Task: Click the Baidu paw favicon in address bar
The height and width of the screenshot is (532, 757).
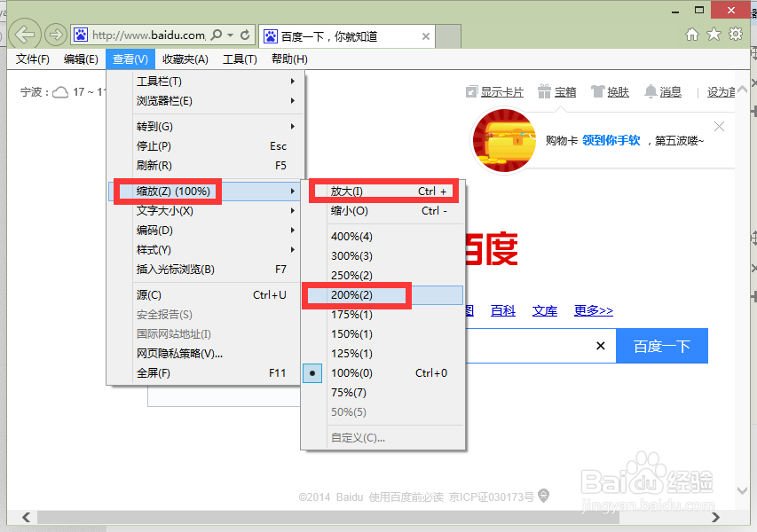Action: click(x=80, y=35)
